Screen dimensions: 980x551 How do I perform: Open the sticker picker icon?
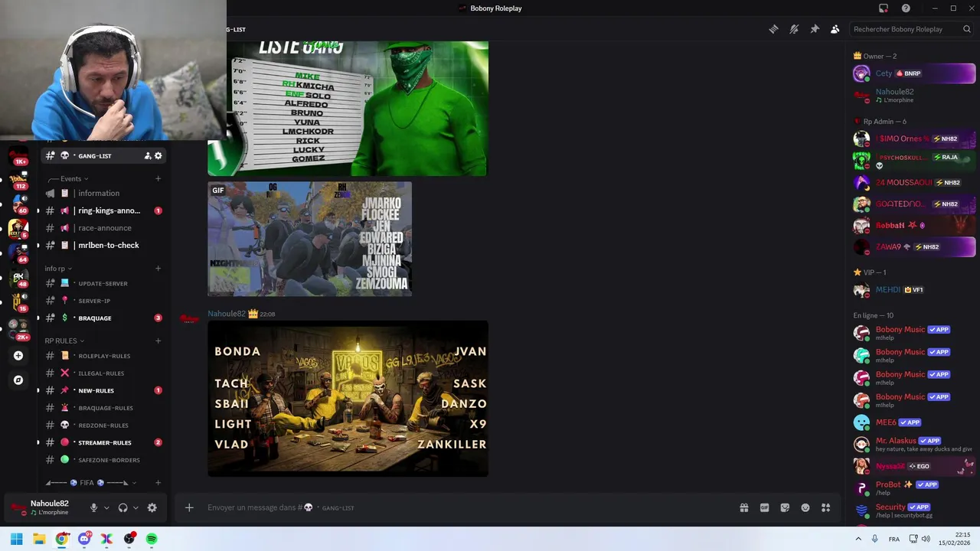(x=785, y=507)
